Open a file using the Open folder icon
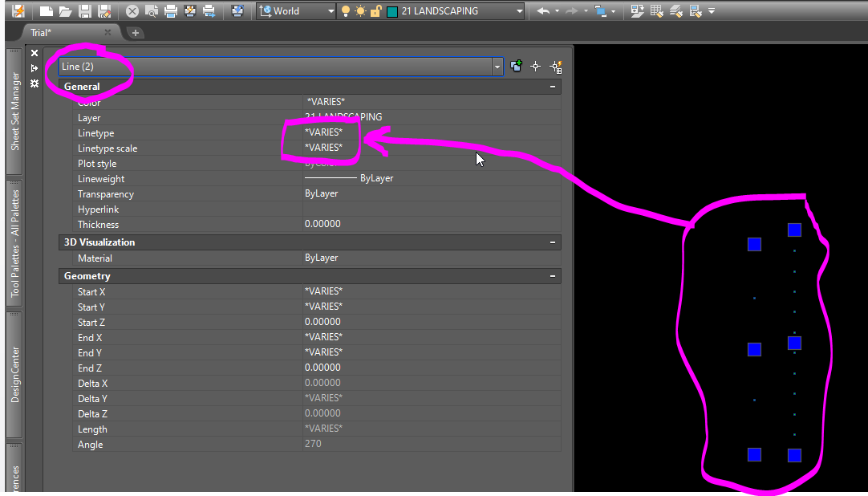Viewport: 868px width, 496px height. (65, 10)
